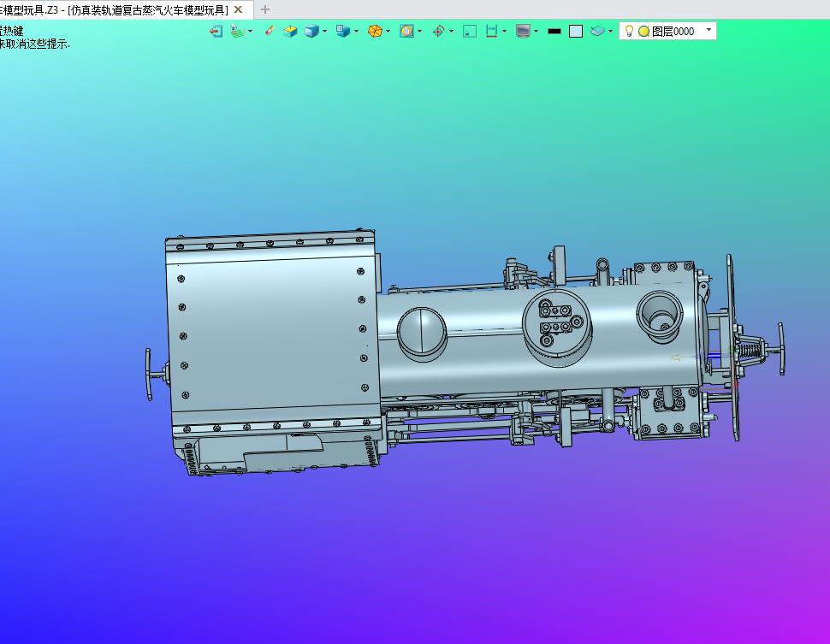Screen dimensions: 830x644
Task: Click the gray monitor display icon
Action: [523, 32]
